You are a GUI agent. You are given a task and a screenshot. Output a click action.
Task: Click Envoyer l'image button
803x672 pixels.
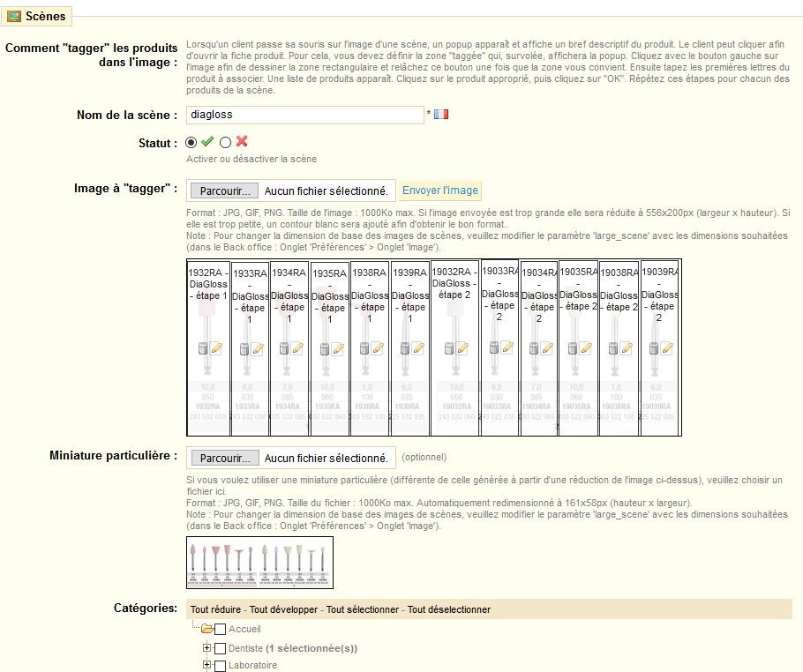440,190
